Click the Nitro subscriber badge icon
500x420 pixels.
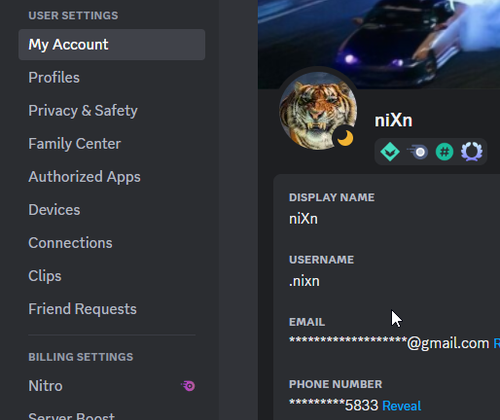417,152
